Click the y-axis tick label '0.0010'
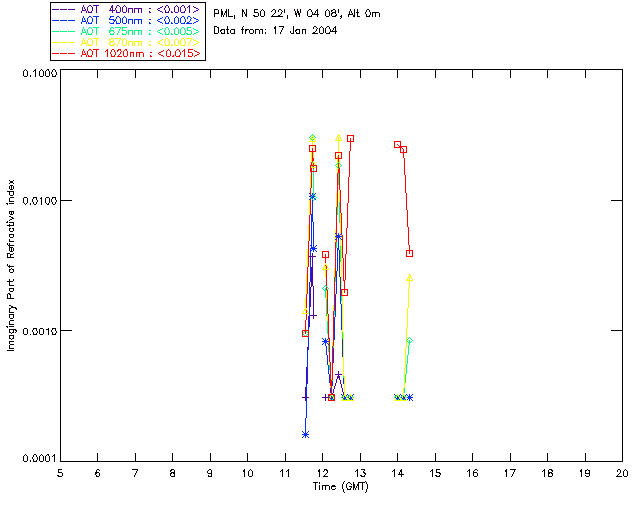This screenshot has width=640, height=512. (x=39, y=331)
